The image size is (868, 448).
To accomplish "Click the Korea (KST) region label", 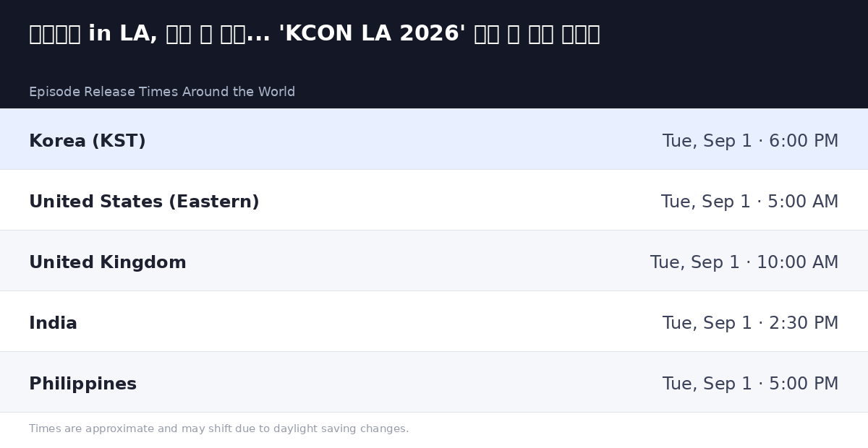I will [x=88, y=142].
